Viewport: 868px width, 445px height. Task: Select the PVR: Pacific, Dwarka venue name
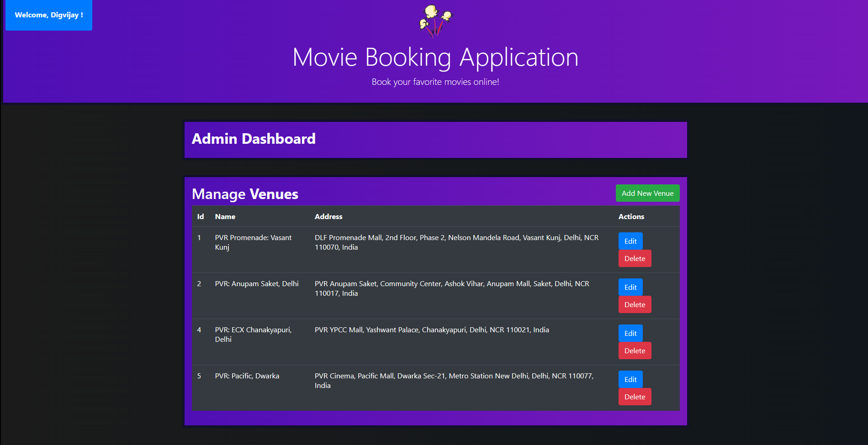click(247, 376)
